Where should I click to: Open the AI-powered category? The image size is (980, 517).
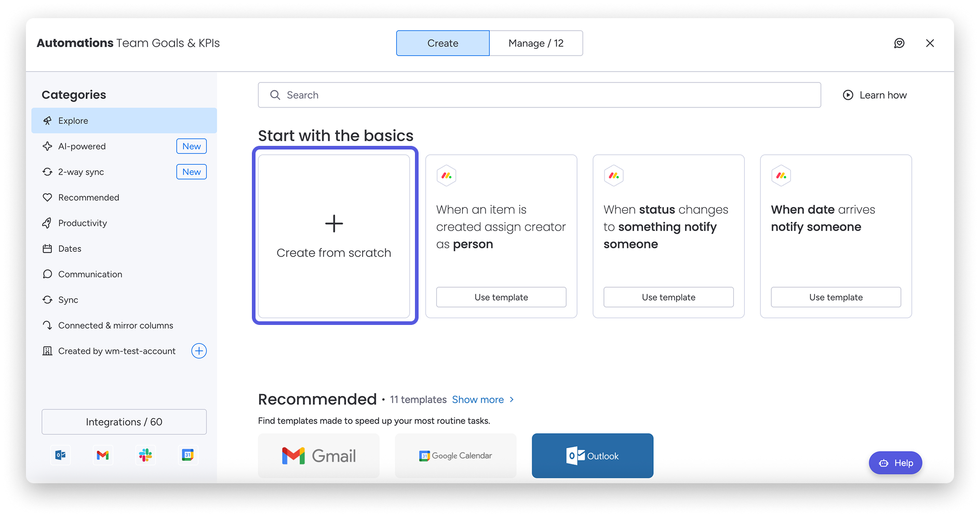point(82,146)
